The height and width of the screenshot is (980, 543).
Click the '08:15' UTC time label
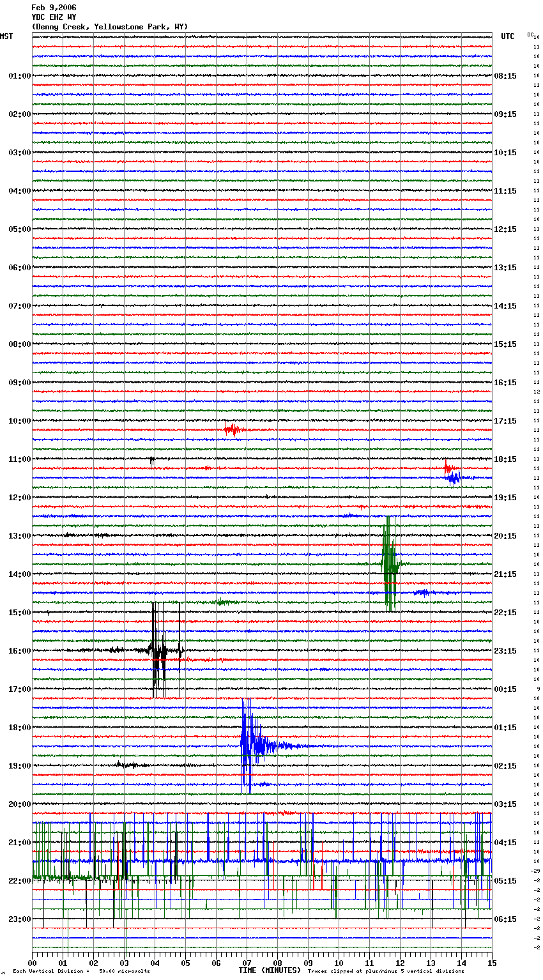click(505, 76)
